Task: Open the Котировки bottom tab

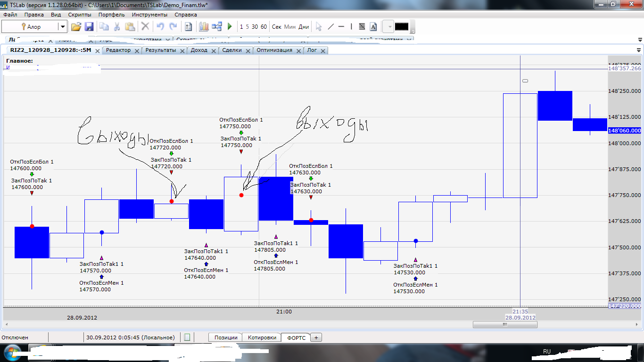Action: [x=262, y=337]
